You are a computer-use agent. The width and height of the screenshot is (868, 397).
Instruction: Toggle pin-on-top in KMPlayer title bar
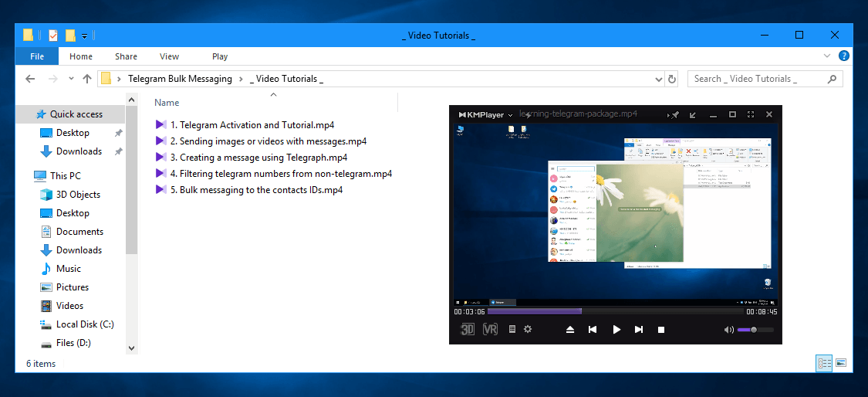point(674,114)
